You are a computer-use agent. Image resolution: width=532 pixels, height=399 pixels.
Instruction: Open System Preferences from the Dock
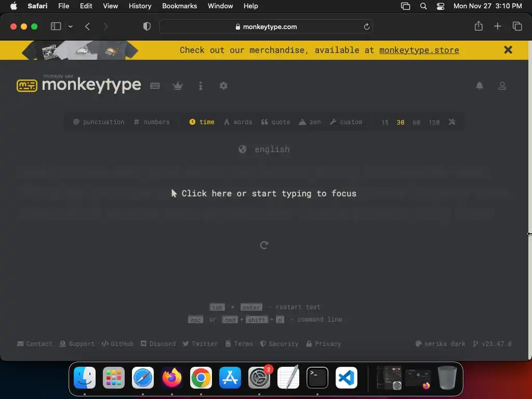click(x=259, y=378)
